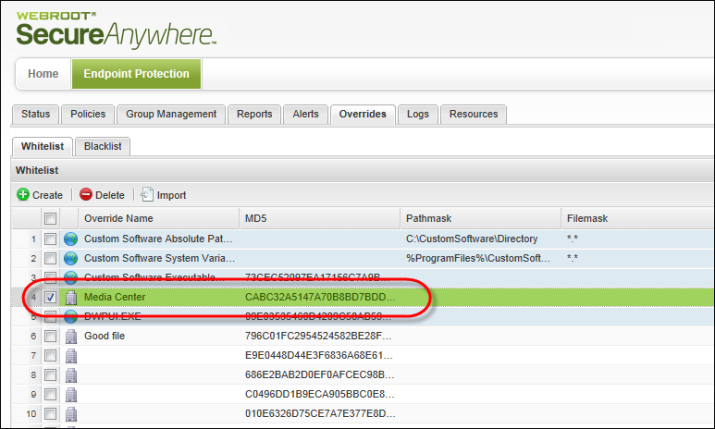
Task: Switch to the Alerts tab
Action: 306,114
